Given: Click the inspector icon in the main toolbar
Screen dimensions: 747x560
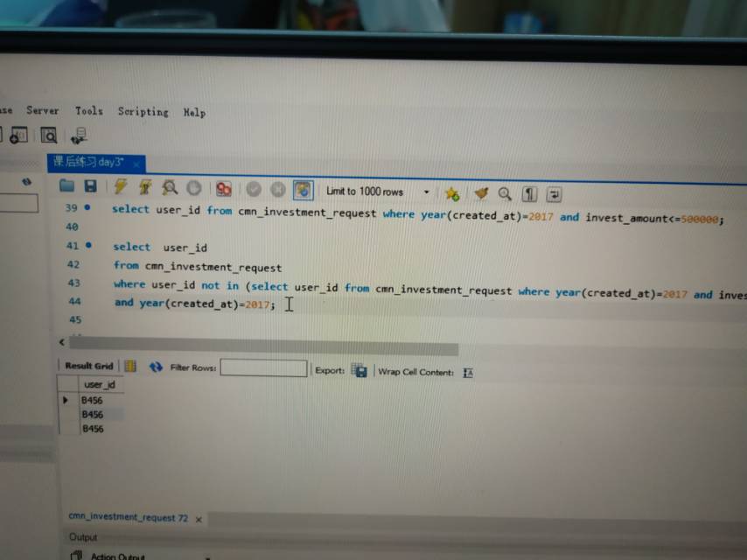Looking at the screenshot, I should [x=18, y=136].
